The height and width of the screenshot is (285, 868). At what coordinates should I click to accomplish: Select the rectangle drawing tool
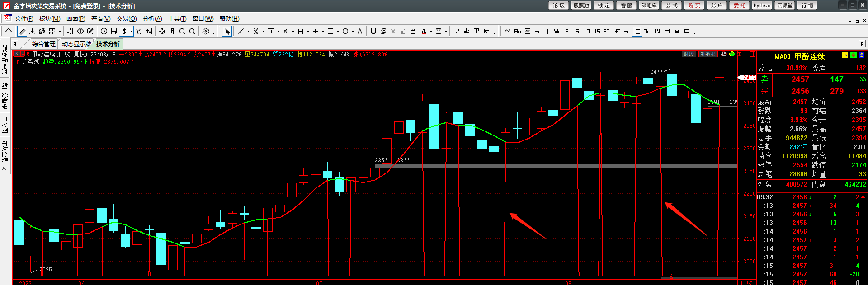coord(330,31)
